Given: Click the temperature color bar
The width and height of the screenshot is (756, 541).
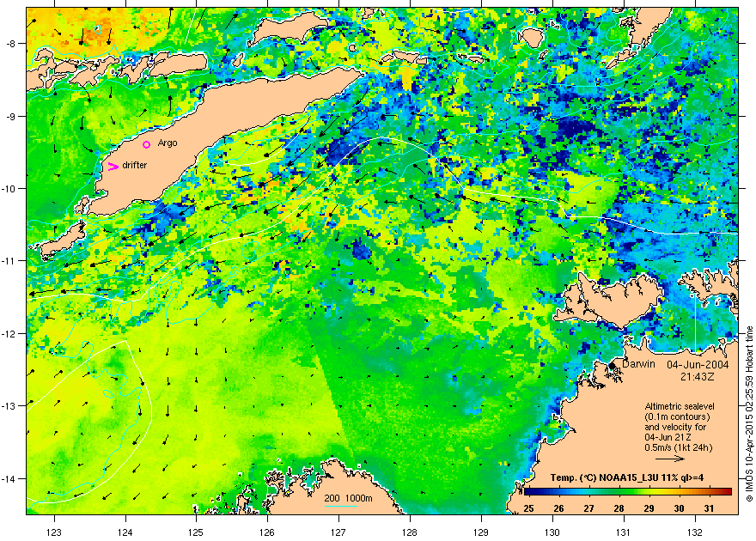Looking at the screenshot, I should coord(628,492).
